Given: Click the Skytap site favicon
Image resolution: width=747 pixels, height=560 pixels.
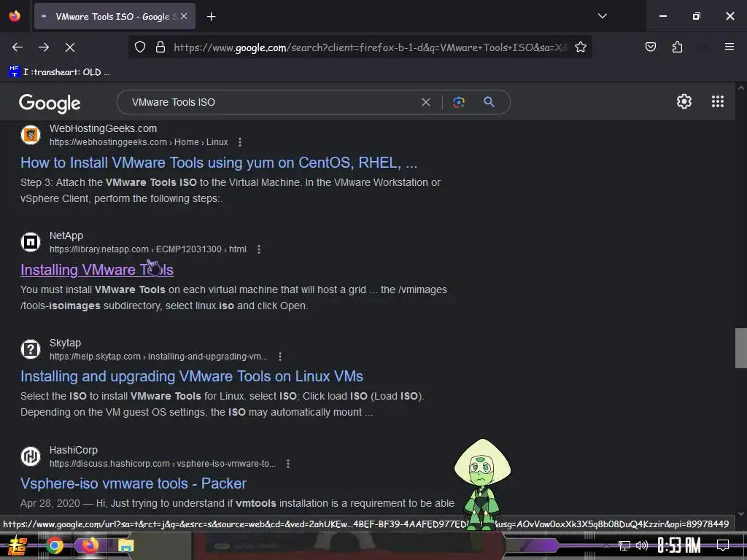Looking at the screenshot, I should [x=31, y=349].
